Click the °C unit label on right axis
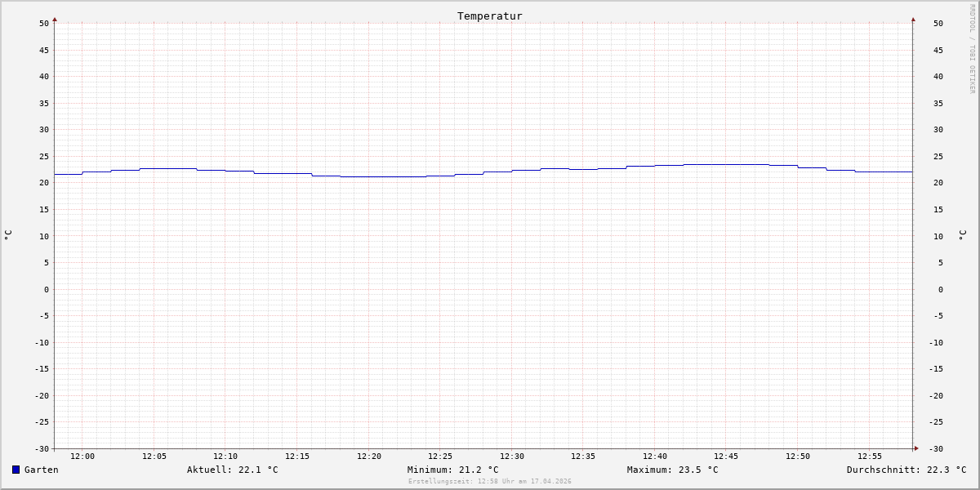 pos(963,235)
